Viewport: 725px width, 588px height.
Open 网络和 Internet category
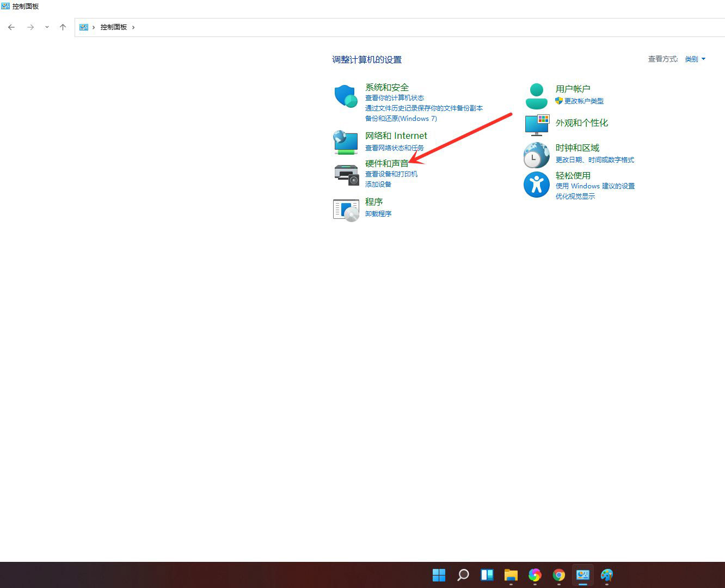(x=396, y=136)
